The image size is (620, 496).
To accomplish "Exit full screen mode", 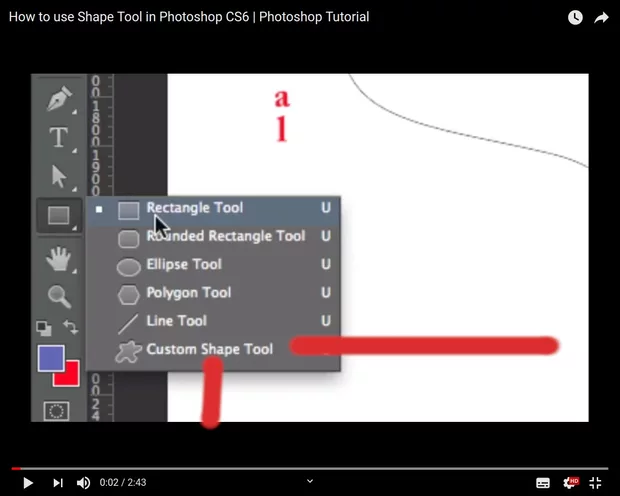I will pyautogui.click(x=595, y=483).
